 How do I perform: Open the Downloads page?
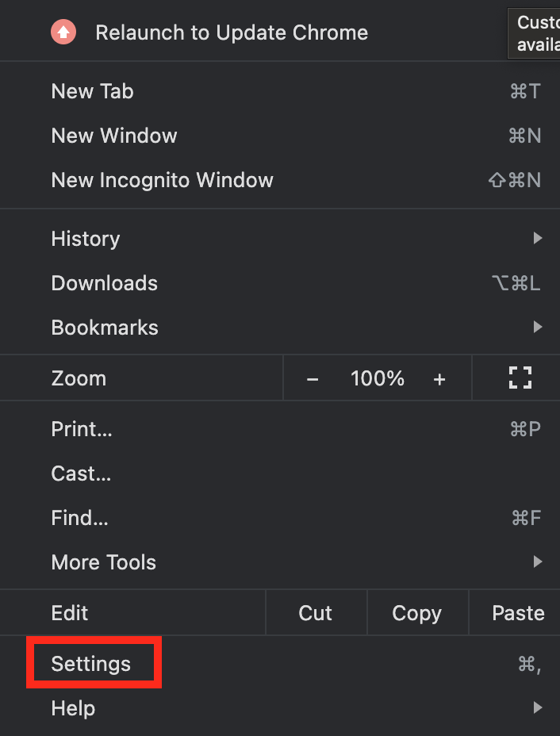tap(104, 283)
